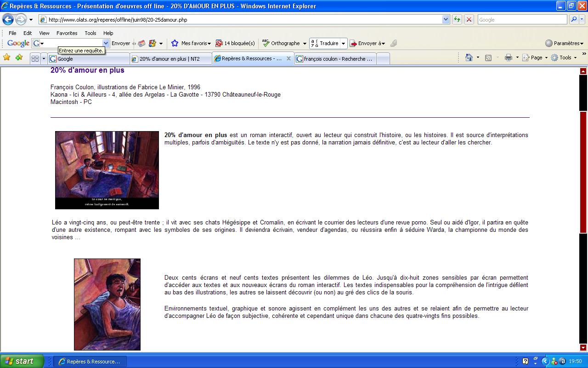Open the Tools gear command menu
Image resolution: width=588 pixels, height=368 pixels.
tap(564, 57)
